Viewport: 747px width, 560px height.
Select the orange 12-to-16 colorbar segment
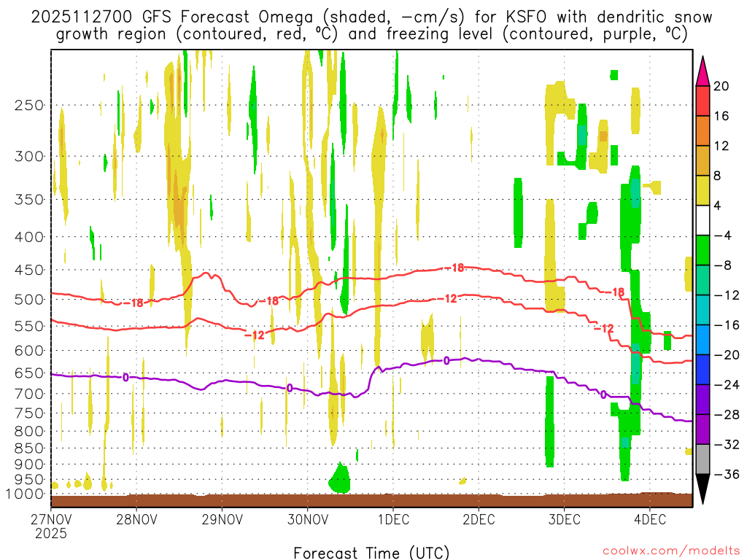[703, 131]
